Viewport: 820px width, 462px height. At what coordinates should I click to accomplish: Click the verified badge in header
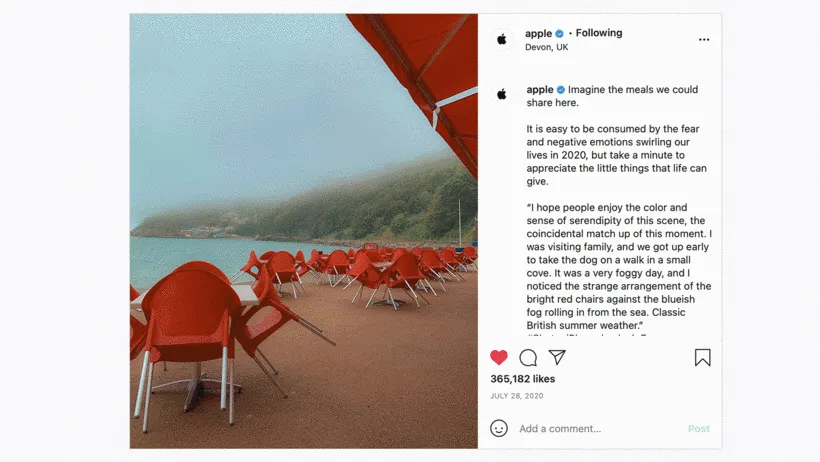560,33
